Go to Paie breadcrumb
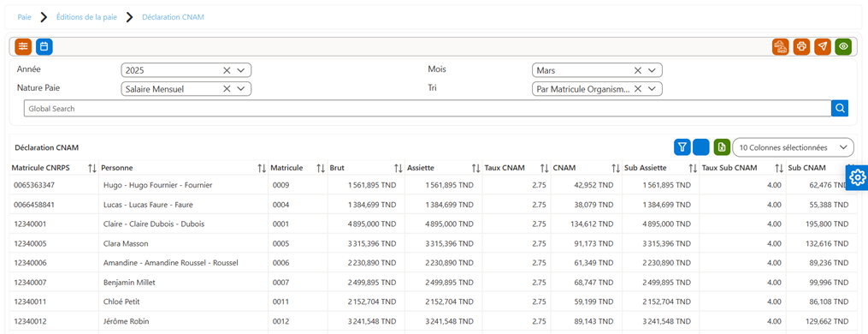This screenshot has height=334, width=868. click(x=24, y=17)
